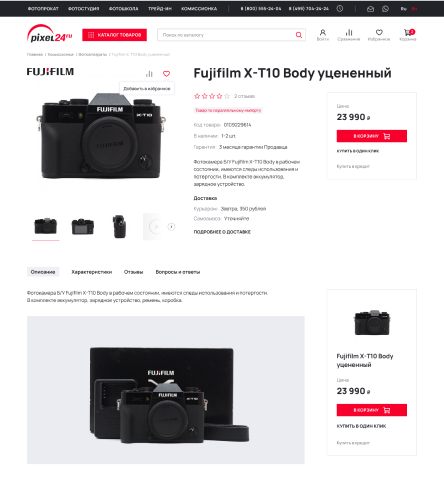Click the clock icon near phone numbers
Screen dimensions: 444x482
(340, 9)
